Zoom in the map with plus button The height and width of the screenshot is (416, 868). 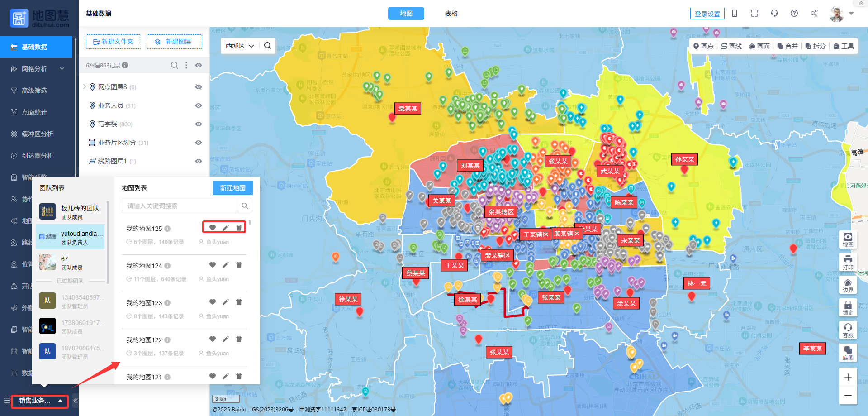(848, 377)
